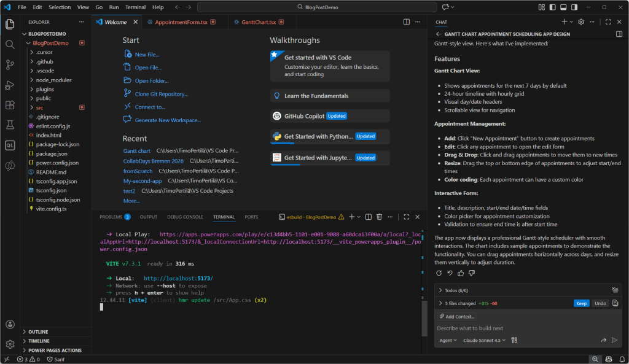Toggle the bottom panel visibility
This screenshot has width=629, height=364.
[x=562, y=7]
